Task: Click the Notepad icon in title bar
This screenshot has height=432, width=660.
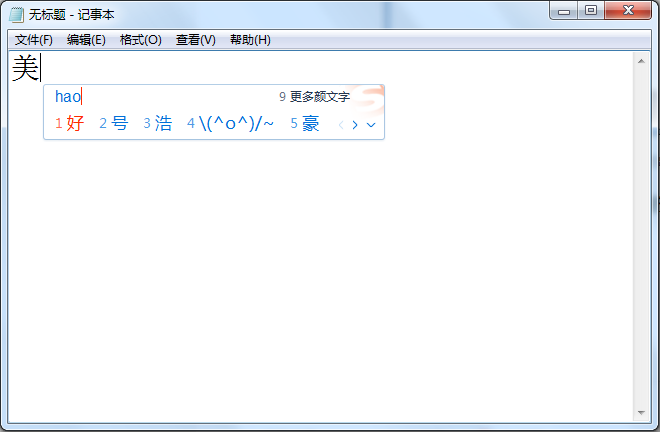Action: tap(16, 12)
